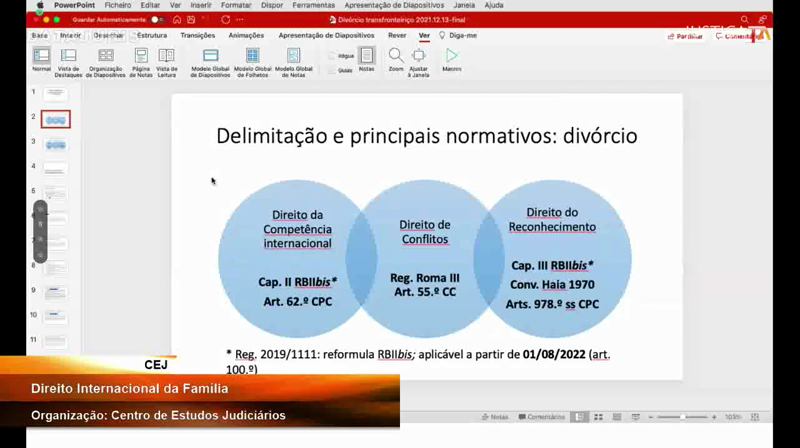Image resolution: width=800 pixels, height=448 pixels.
Task: Open the Transições ribbon tab
Action: tap(197, 35)
